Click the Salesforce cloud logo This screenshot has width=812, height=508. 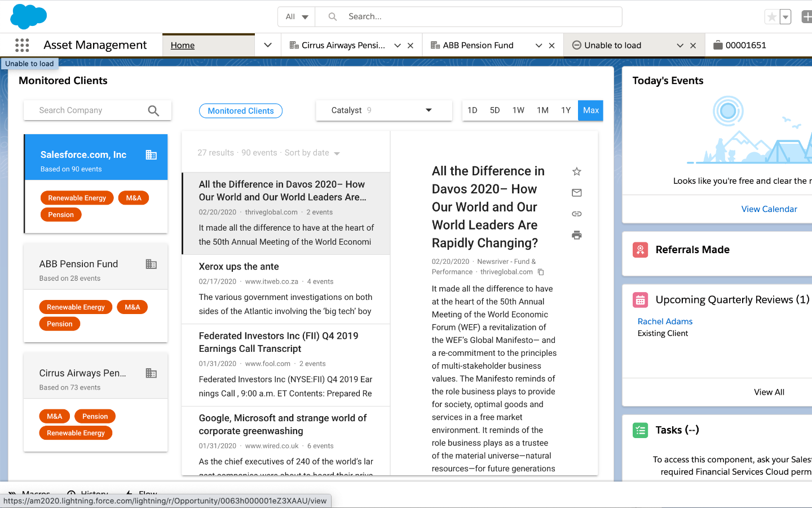pyautogui.click(x=29, y=16)
